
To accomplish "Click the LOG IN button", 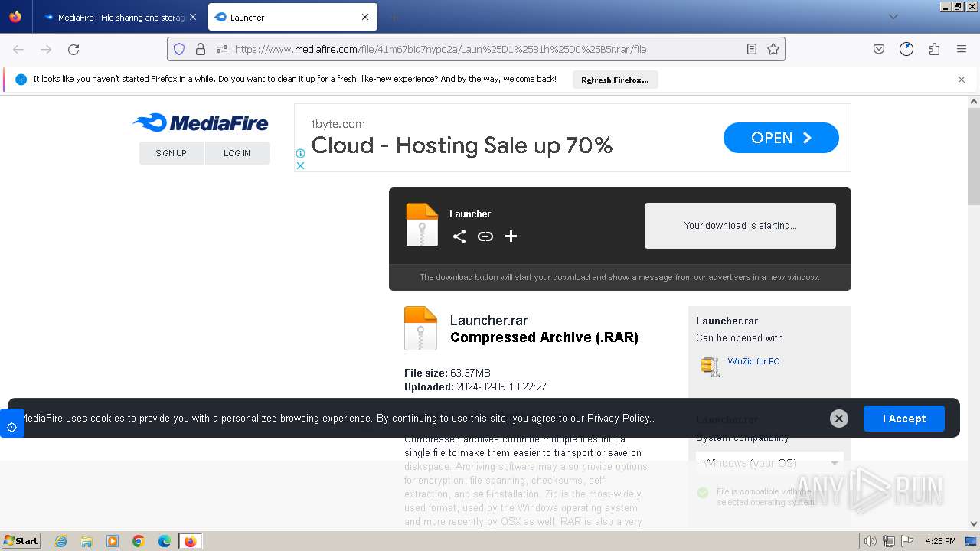I will click(x=237, y=153).
